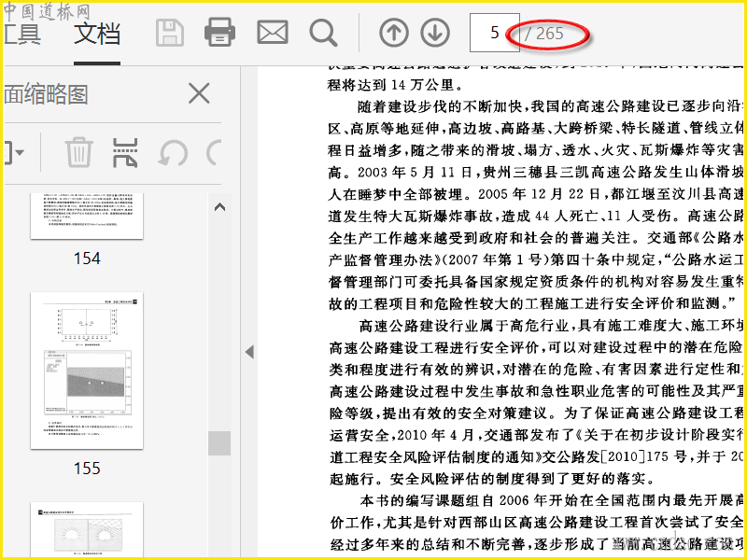
Task: Click text '程将达到 14 万公里。'
Action: point(395,85)
